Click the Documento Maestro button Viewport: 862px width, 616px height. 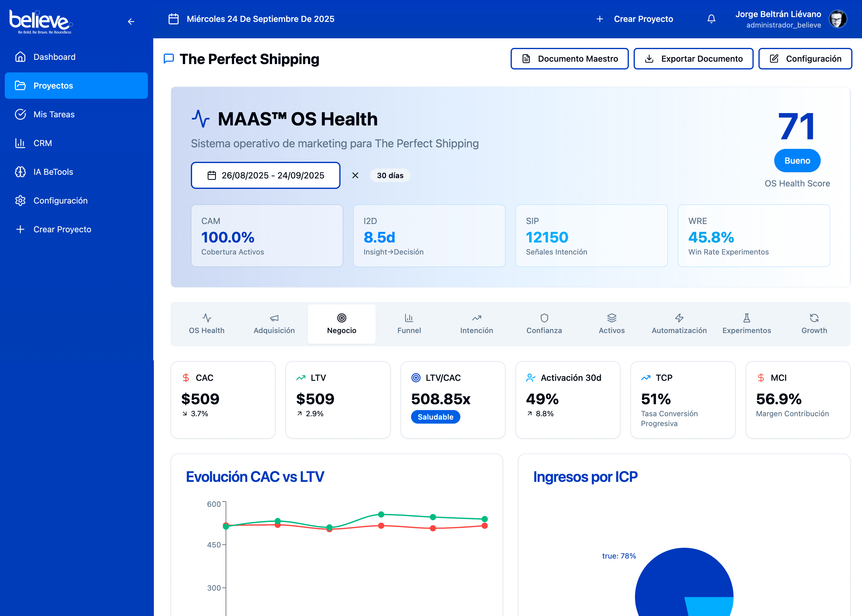(x=569, y=59)
